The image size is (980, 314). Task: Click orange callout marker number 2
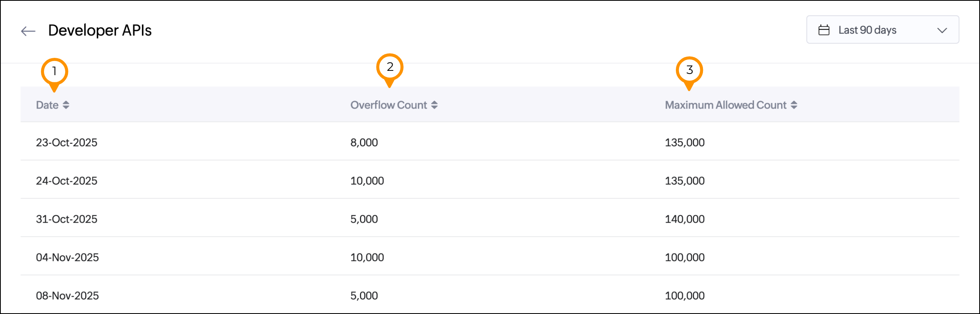tap(389, 67)
